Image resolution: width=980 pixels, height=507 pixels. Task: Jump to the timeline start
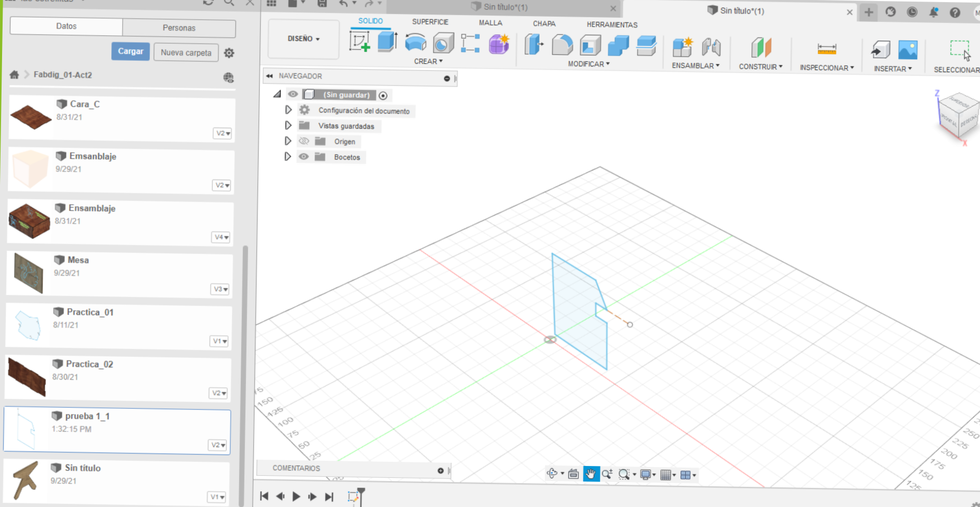[264, 496]
